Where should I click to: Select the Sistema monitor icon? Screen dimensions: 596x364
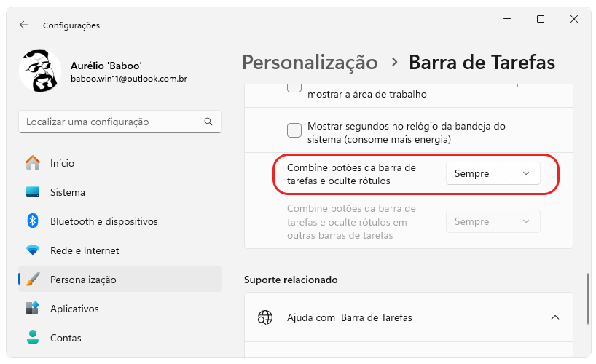pos(33,192)
